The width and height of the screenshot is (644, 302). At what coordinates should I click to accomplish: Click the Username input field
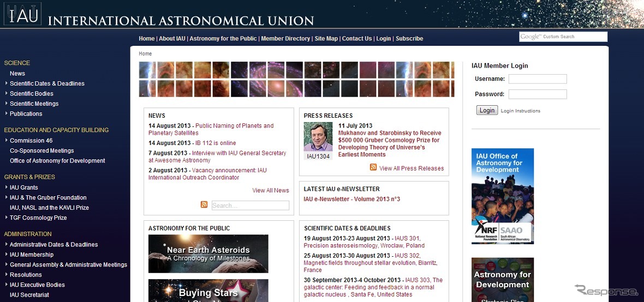[538, 79]
